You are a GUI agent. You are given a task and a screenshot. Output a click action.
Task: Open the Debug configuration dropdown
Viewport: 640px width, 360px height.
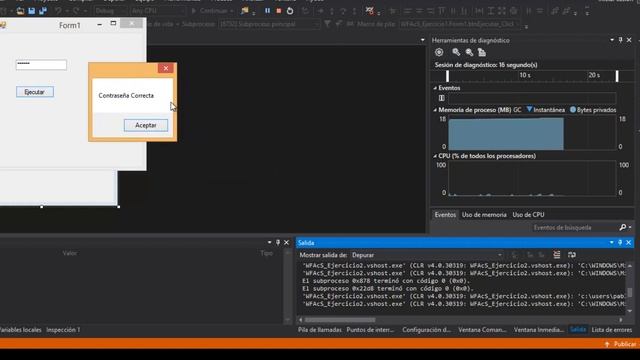point(110,11)
